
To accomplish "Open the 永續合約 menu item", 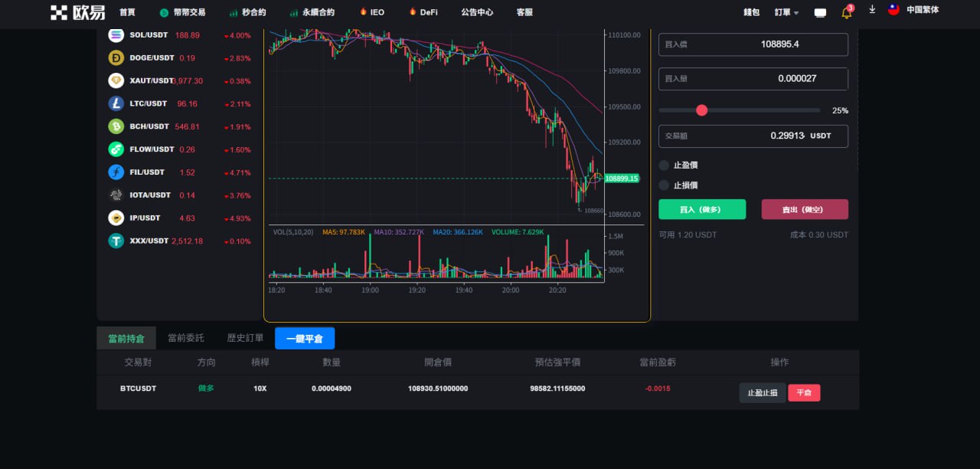I will pyautogui.click(x=312, y=12).
